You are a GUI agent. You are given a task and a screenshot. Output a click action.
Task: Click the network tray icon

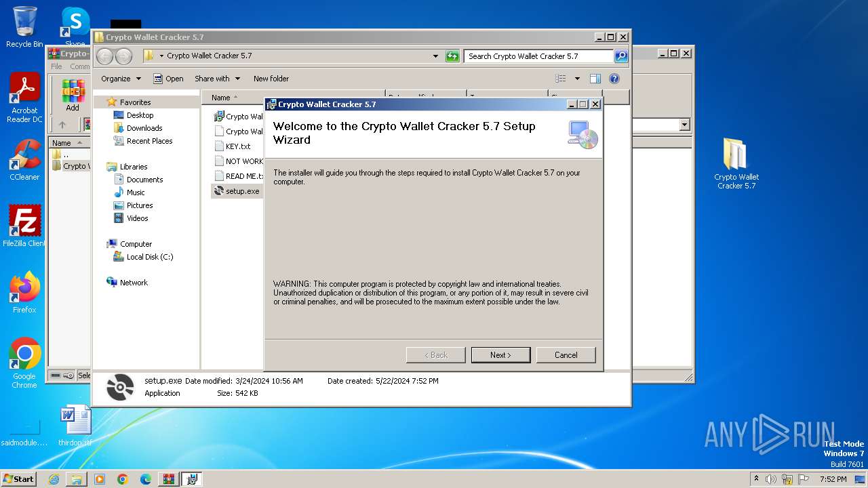point(787,479)
